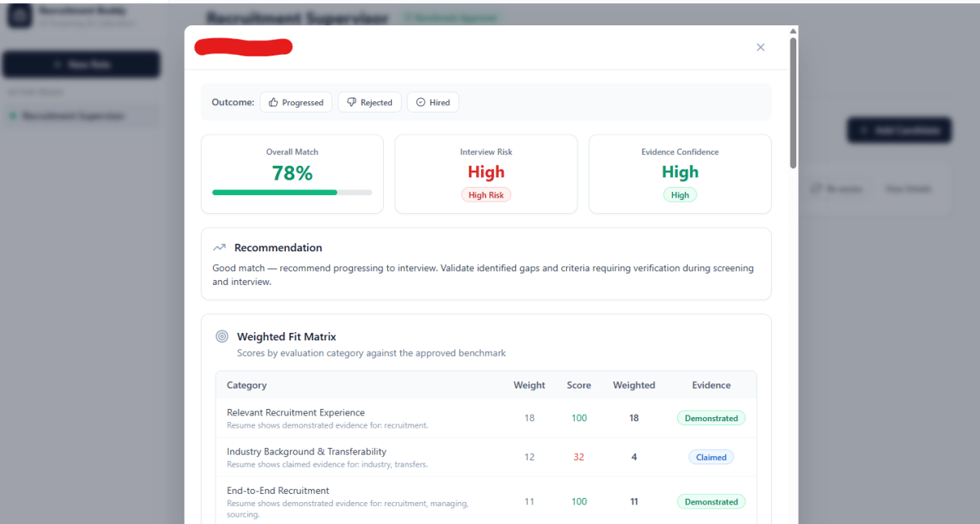The image size is (980, 524).
Task: Click the thumbs-down icon in Rejected
Action: click(x=351, y=102)
